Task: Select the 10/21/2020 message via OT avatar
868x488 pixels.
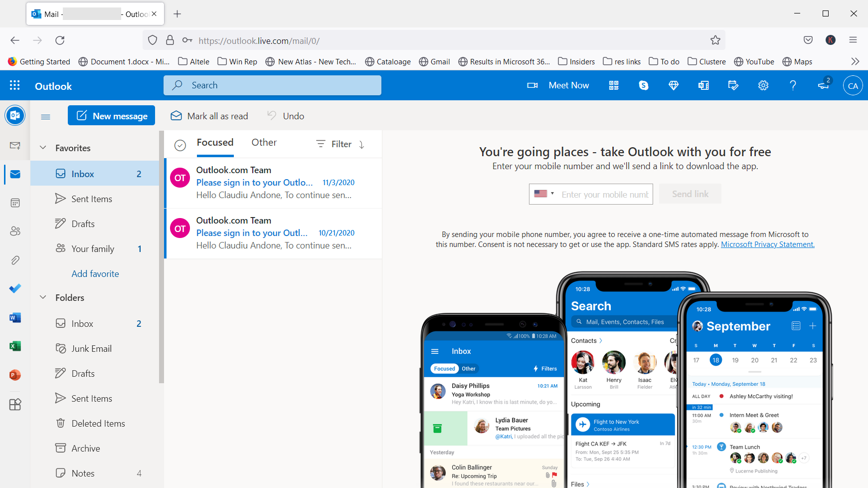Action: coord(180,229)
